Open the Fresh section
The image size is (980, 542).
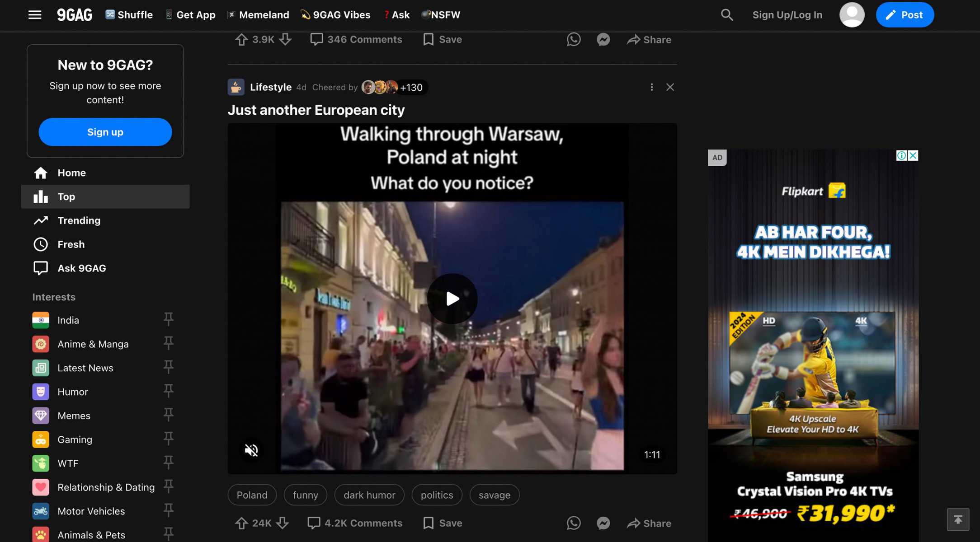105,244
